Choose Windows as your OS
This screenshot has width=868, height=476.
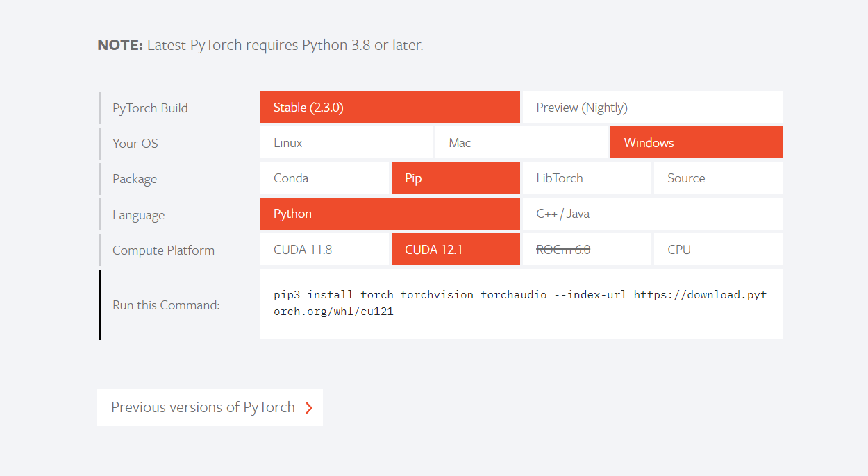click(x=696, y=143)
